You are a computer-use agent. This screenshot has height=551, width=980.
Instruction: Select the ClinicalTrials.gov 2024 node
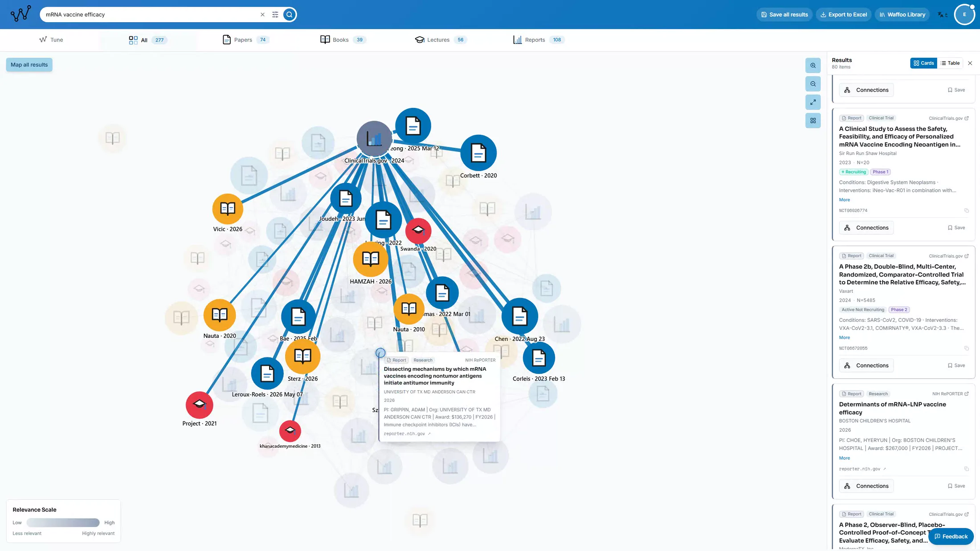point(374,138)
